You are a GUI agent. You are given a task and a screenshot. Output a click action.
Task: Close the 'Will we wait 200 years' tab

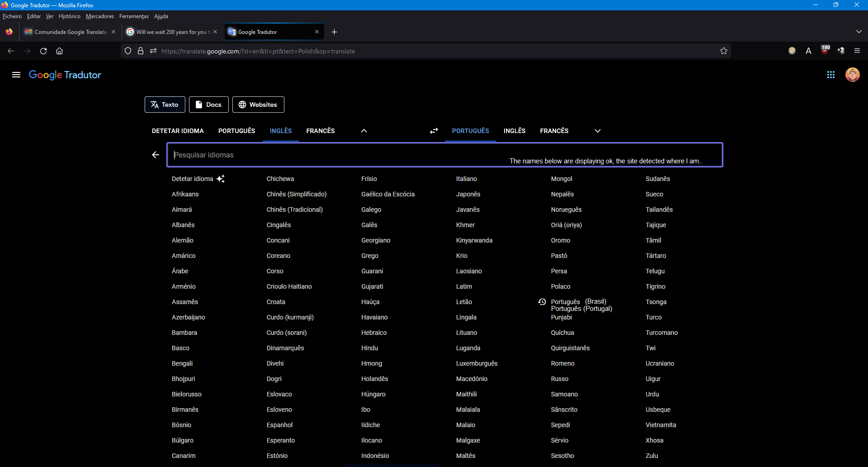[x=215, y=32]
